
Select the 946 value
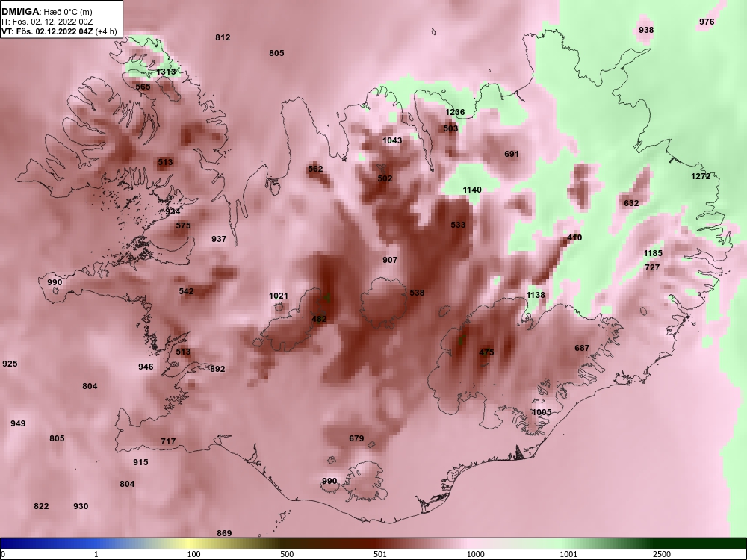pos(146,367)
